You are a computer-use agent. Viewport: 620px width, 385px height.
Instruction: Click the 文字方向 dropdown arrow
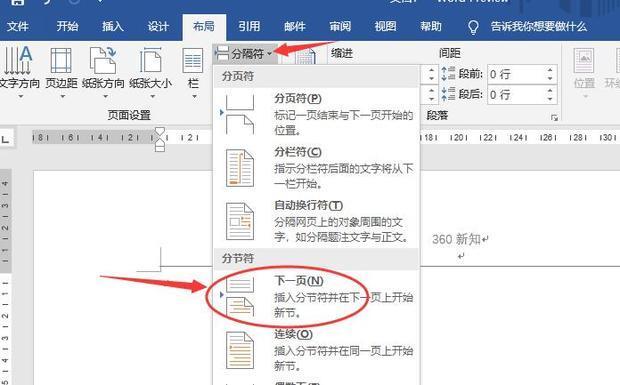(21, 96)
